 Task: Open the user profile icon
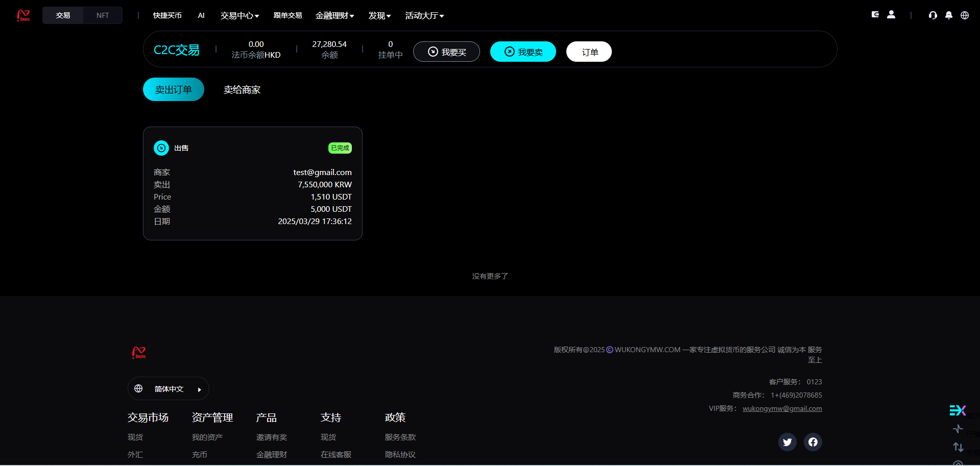tap(891, 15)
